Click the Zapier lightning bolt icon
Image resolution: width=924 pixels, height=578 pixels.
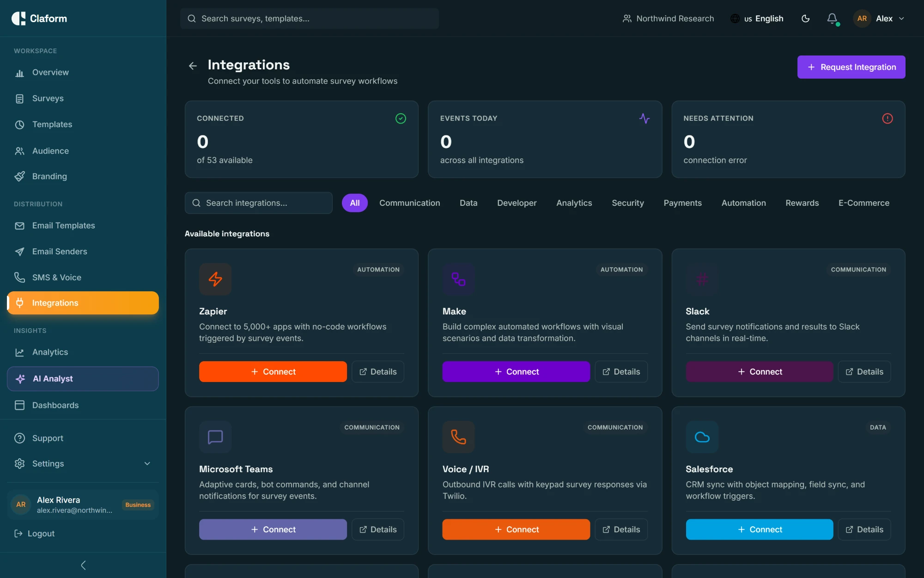(x=215, y=279)
